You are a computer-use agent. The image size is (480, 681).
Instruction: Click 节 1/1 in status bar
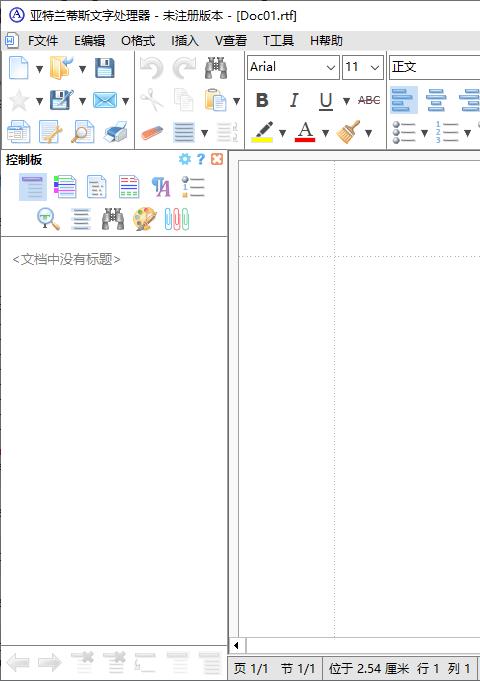298,668
